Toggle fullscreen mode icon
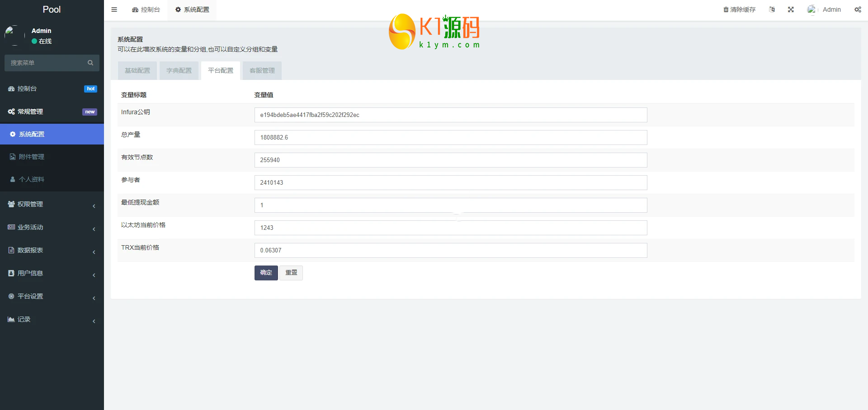 (791, 9)
